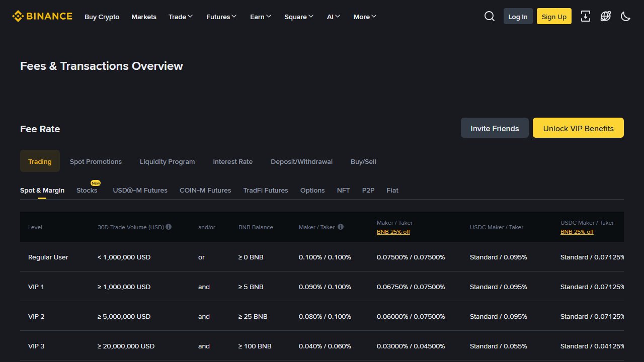Open BNB 25% off link under USDC Maker / Taker
The width and height of the screenshot is (644, 362).
point(577,232)
